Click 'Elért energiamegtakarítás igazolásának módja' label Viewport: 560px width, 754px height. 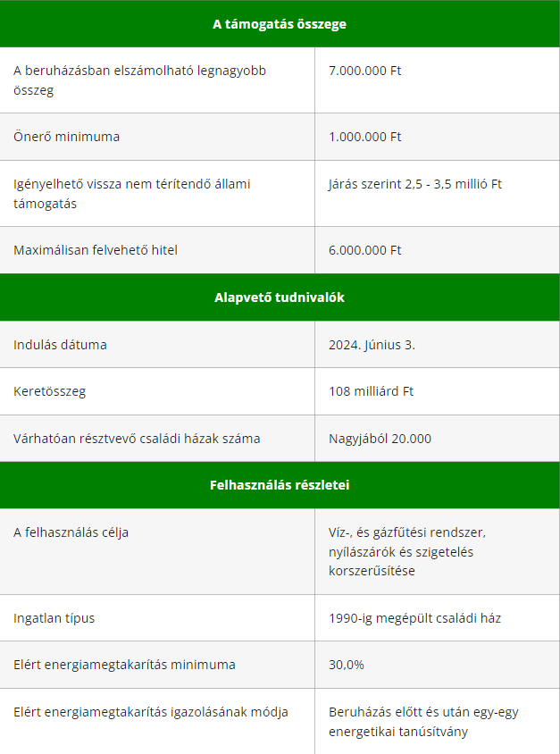[x=150, y=712]
